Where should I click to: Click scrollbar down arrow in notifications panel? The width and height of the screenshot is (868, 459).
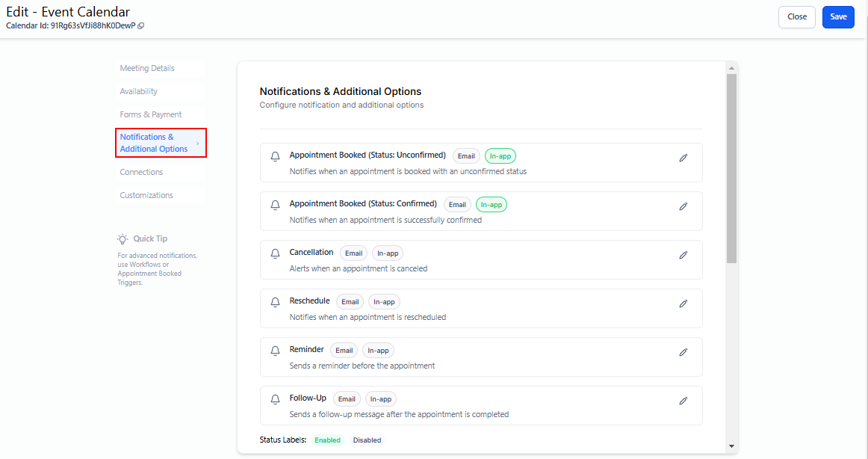coord(731,446)
